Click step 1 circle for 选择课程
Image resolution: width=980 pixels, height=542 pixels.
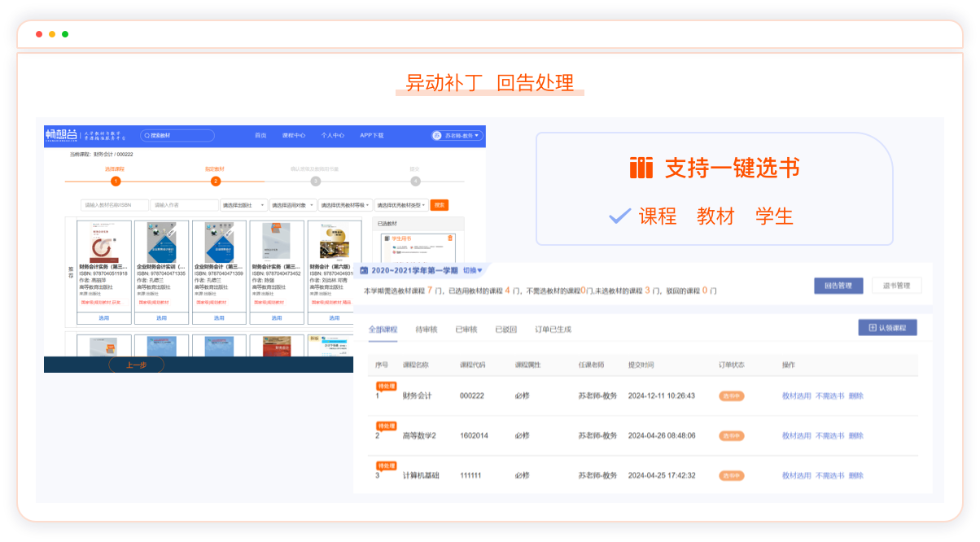coord(116,181)
